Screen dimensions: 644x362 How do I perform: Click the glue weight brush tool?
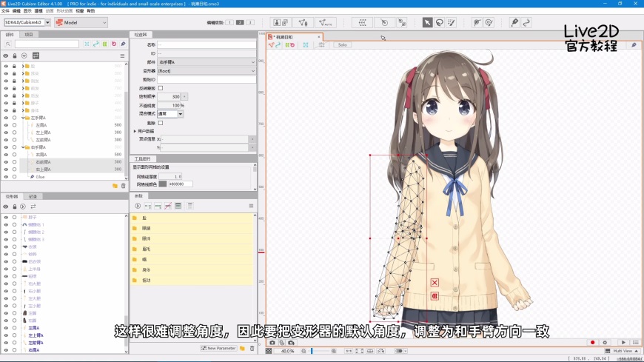pyautogui.click(x=489, y=23)
